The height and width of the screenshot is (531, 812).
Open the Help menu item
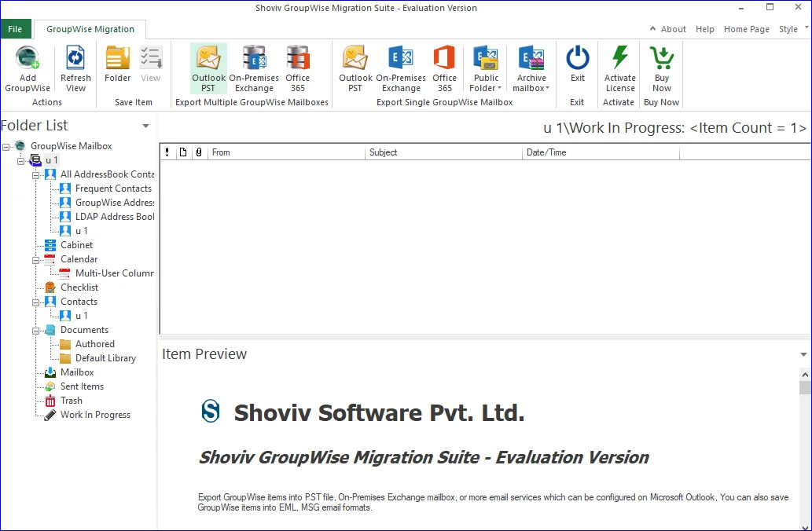tap(705, 29)
